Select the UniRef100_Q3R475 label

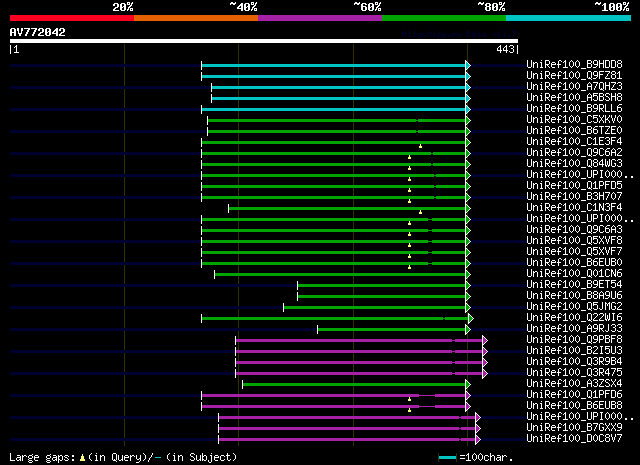574,373
